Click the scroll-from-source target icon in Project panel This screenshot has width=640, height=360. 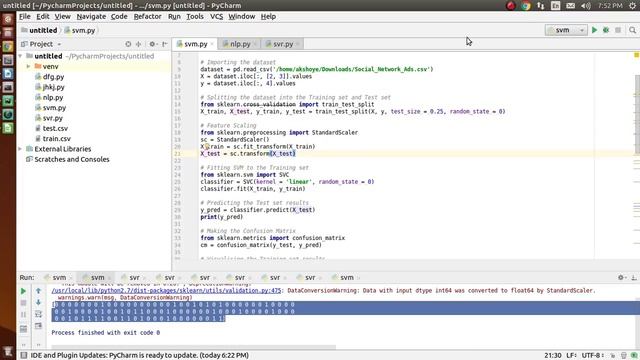pos(128,44)
